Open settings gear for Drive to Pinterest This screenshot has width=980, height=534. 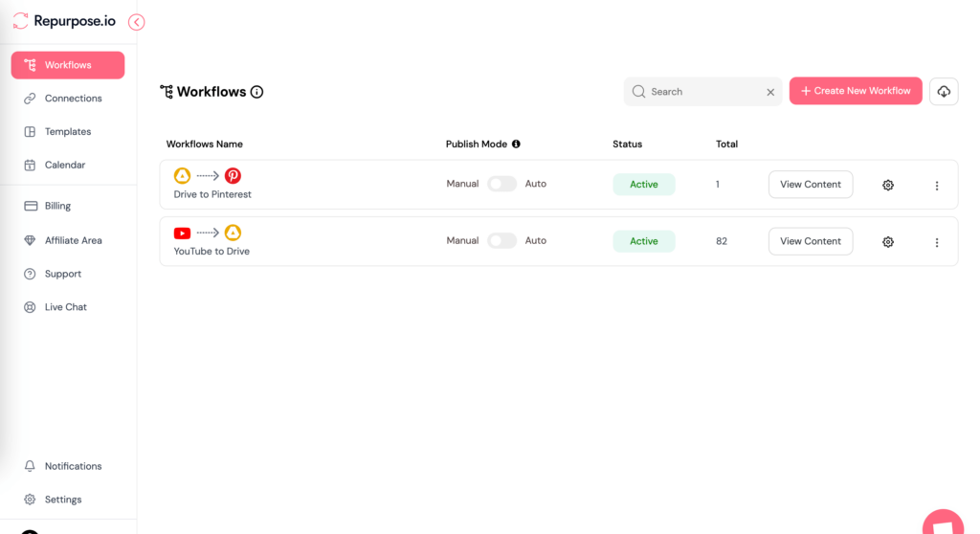pos(888,185)
